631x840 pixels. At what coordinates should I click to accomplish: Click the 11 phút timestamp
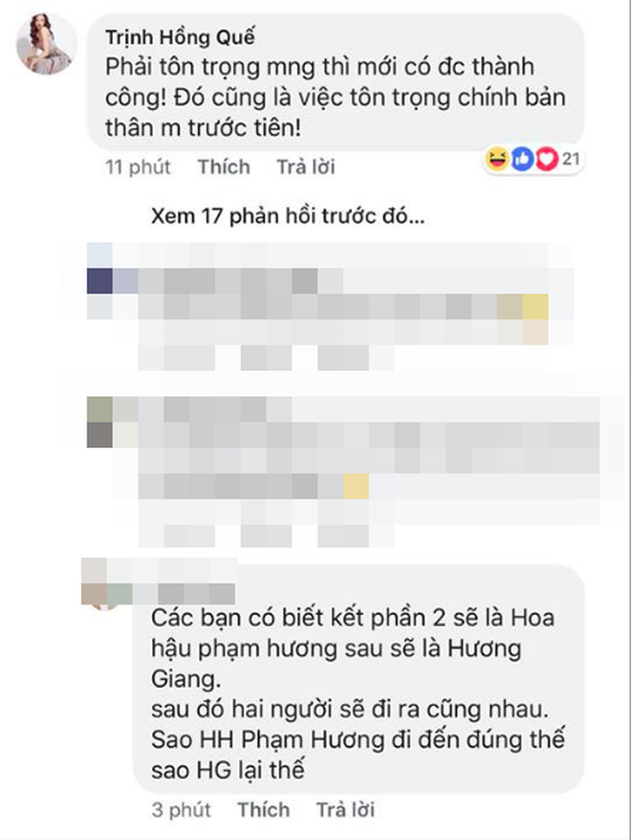coord(138,166)
